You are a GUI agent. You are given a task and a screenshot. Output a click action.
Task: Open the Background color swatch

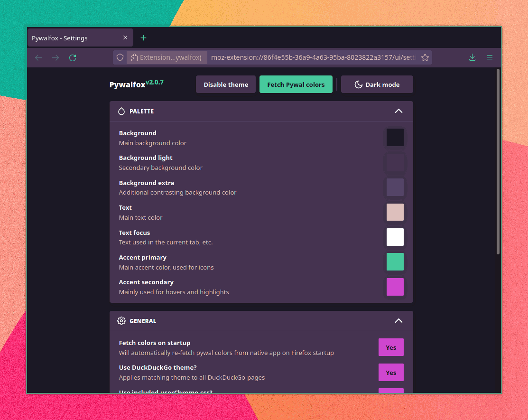(395, 138)
